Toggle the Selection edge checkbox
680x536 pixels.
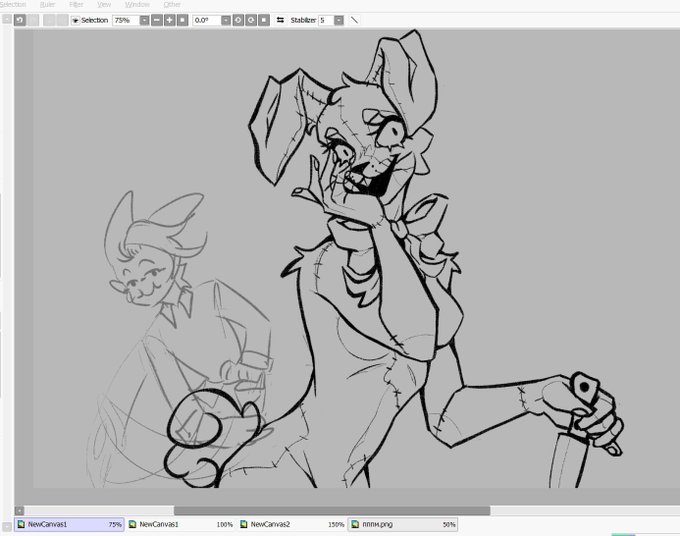coord(75,20)
